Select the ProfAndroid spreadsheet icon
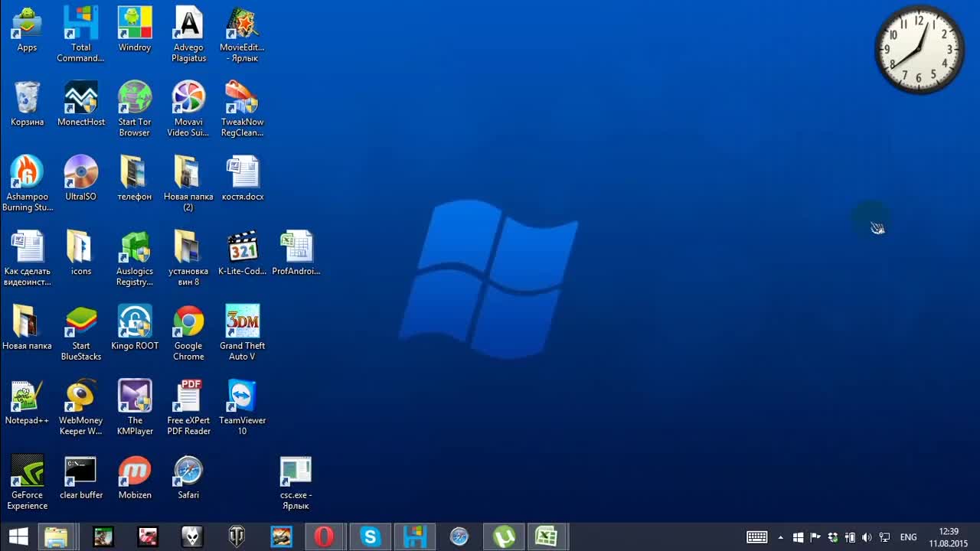980x551 pixels. [296, 253]
